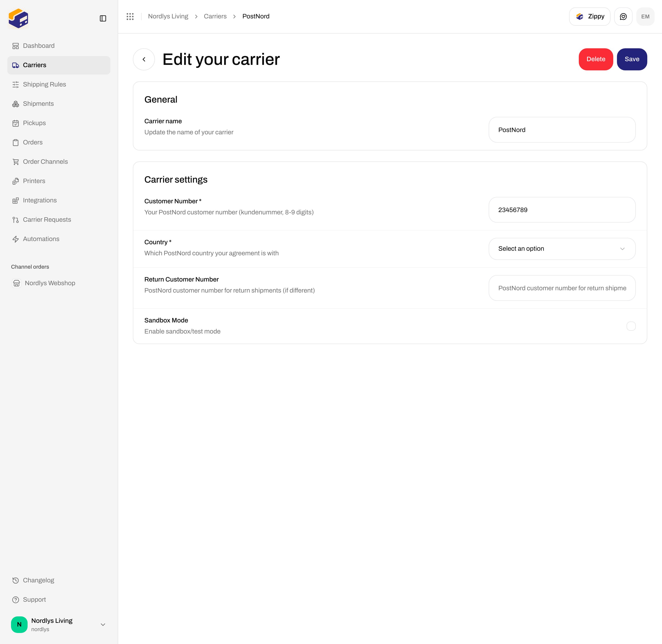Click the Integrations blocks icon

[x=16, y=201]
